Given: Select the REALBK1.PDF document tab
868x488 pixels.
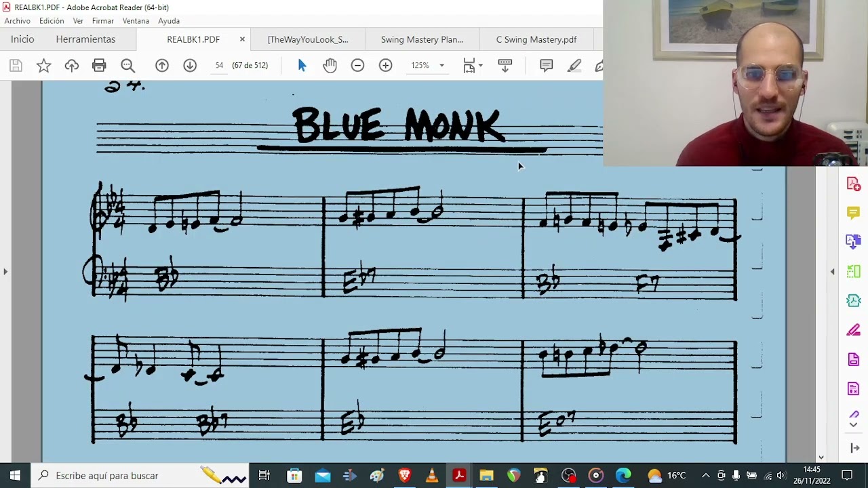Looking at the screenshot, I should (x=193, y=39).
